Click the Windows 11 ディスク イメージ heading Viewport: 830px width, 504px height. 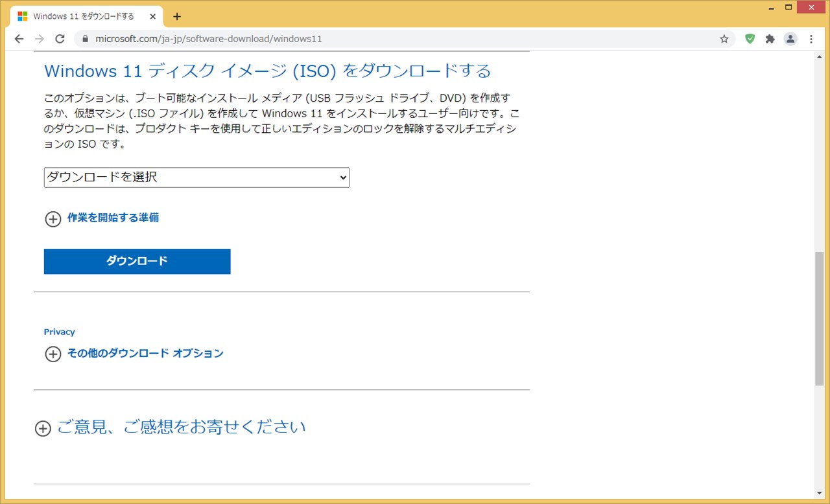tap(267, 71)
